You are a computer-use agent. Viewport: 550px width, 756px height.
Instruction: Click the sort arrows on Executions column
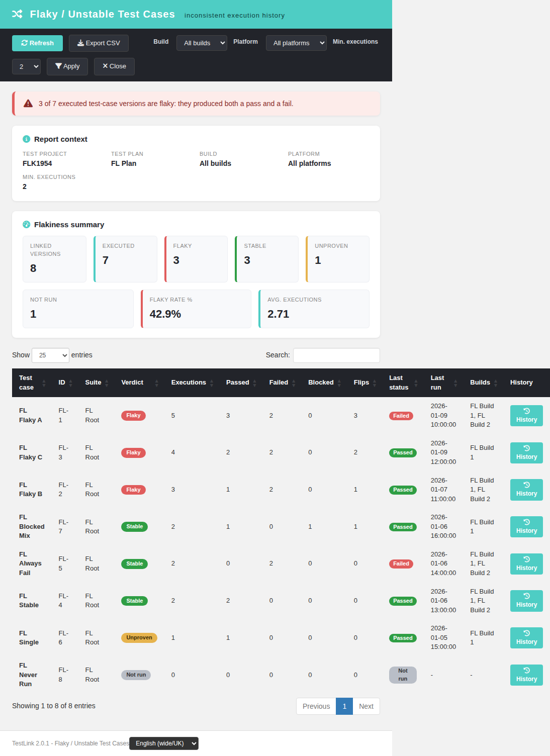[x=212, y=383]
